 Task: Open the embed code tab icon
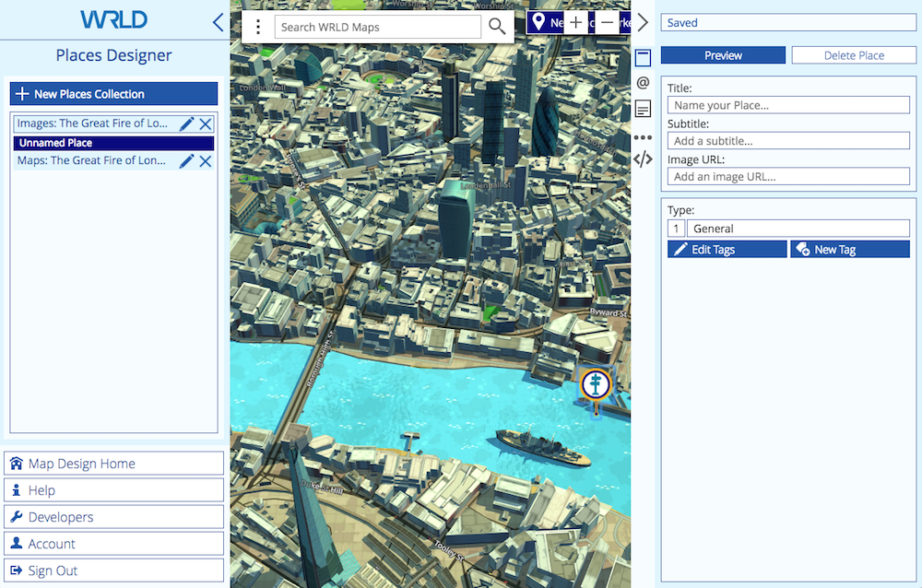point(643,159)
